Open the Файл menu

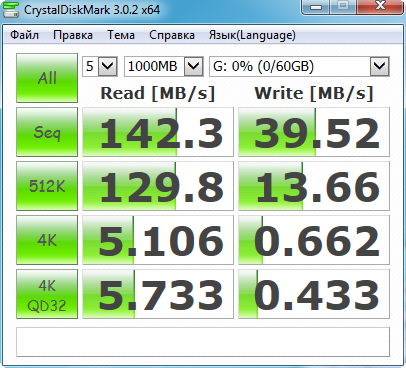tap(24, 35)
